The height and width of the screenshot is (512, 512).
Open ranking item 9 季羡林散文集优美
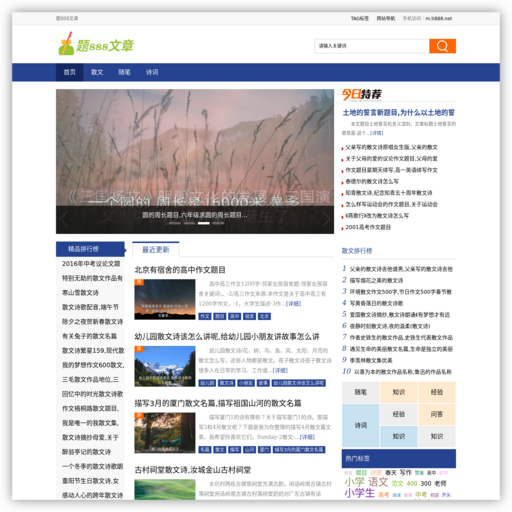[371, 360]
